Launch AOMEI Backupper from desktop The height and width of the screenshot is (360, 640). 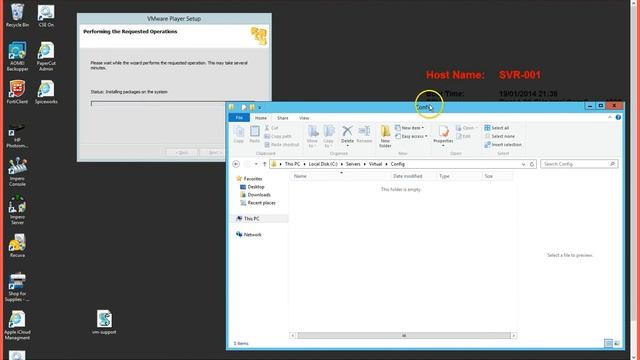point(17,56)
